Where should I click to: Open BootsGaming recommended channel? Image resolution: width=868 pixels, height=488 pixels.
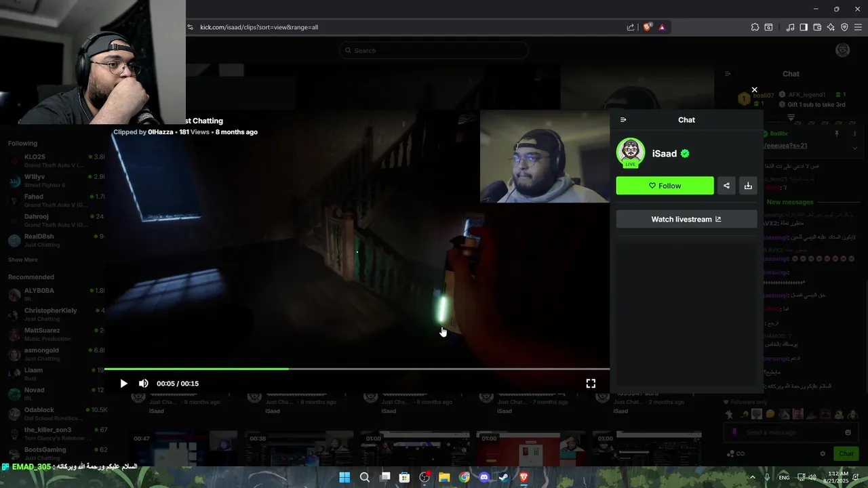(54, 453)
